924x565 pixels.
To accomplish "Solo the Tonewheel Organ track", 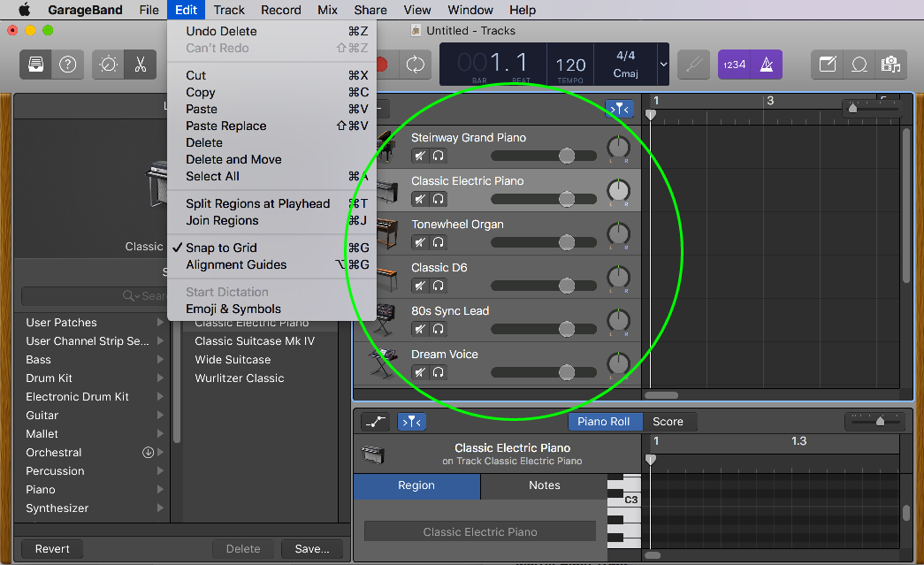I will coord(438,242).
